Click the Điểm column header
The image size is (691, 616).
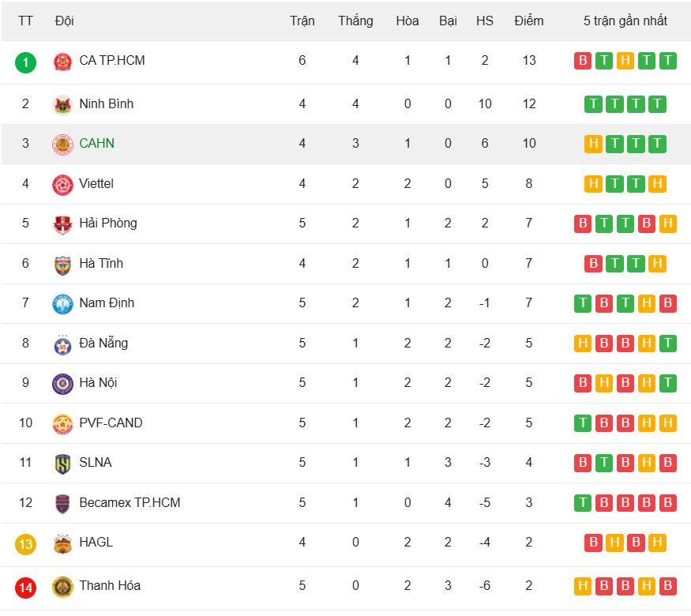(x=528, y=21)
